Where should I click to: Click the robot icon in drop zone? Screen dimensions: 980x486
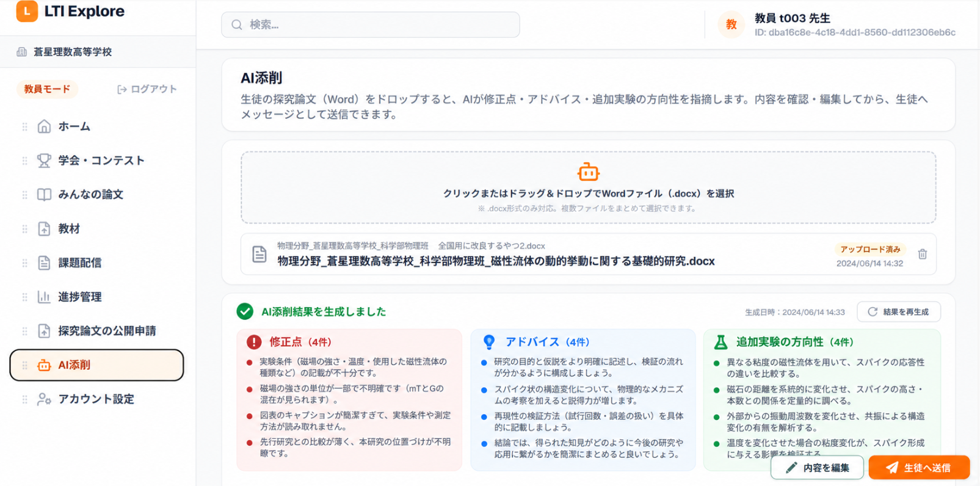588,172
